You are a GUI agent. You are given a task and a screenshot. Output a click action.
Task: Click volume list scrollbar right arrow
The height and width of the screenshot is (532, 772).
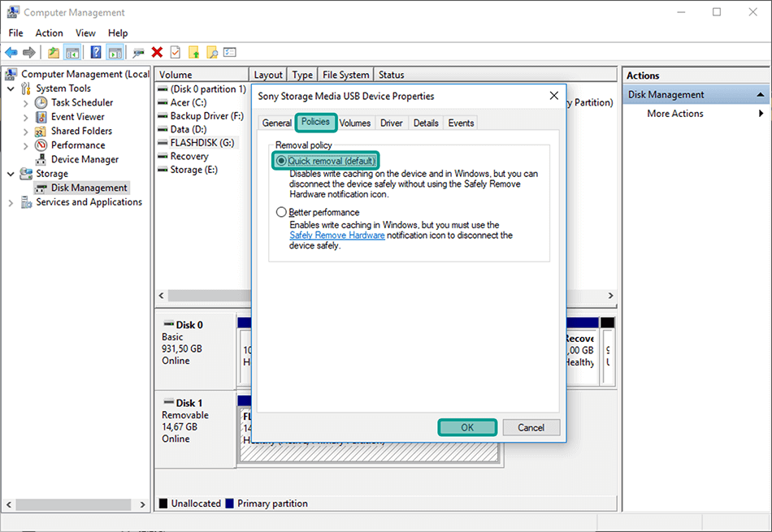point(610,296)
